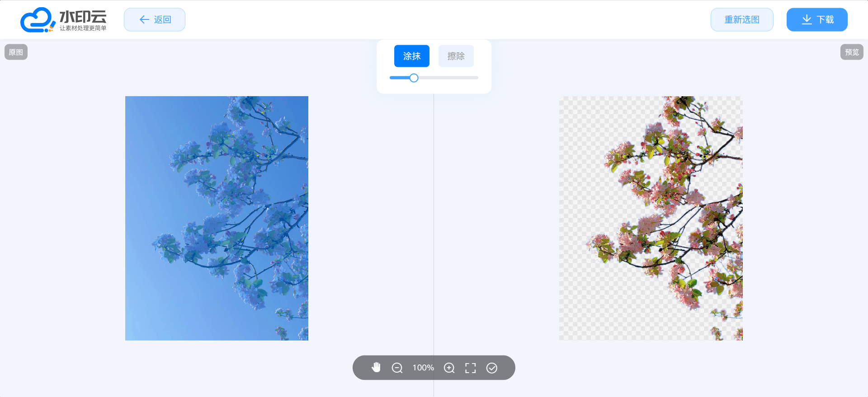
Task: Select the hand pan tool
Action: coord(376,368)
